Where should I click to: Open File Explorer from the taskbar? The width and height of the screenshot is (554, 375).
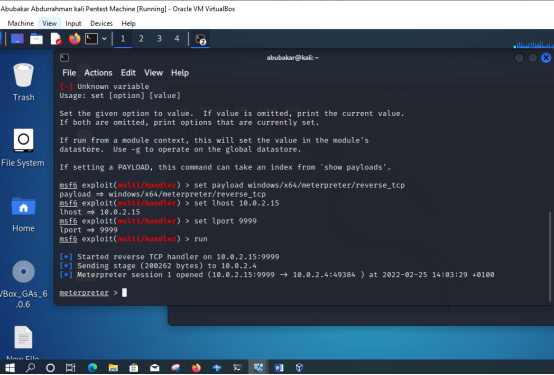113,368
